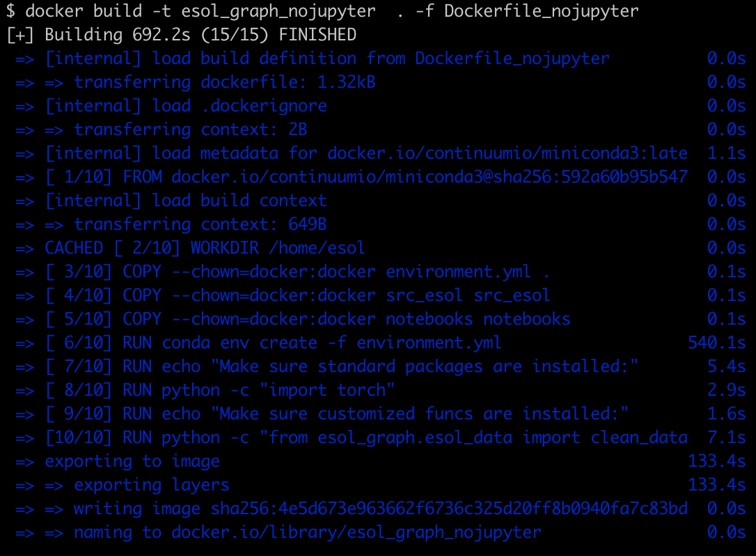Click the COPY environment.yml step
This screenshot has width=756, height=556.
click(380, 271)
